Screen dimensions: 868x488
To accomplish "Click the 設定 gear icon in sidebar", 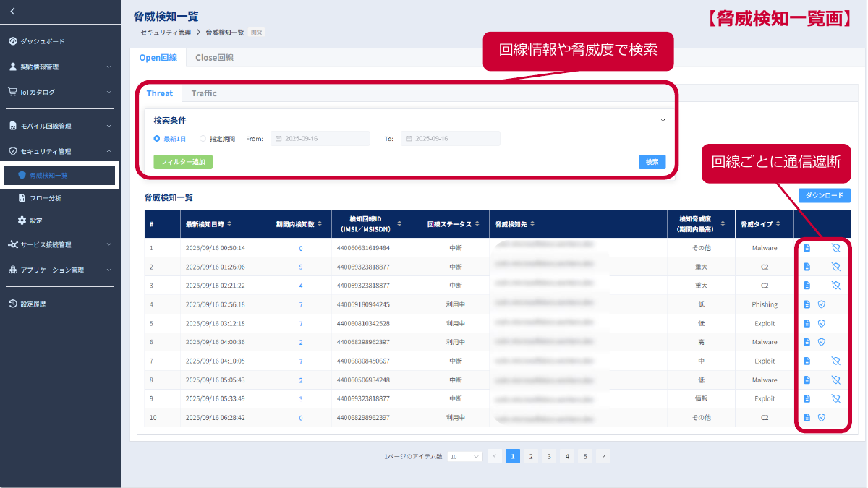I will click(x=21, y=221).
